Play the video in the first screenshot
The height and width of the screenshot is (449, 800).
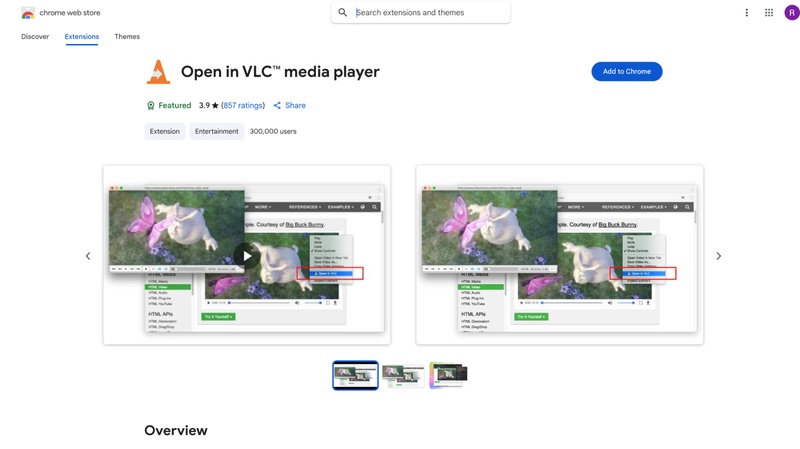pyautogui.click(x=246, y=256)
